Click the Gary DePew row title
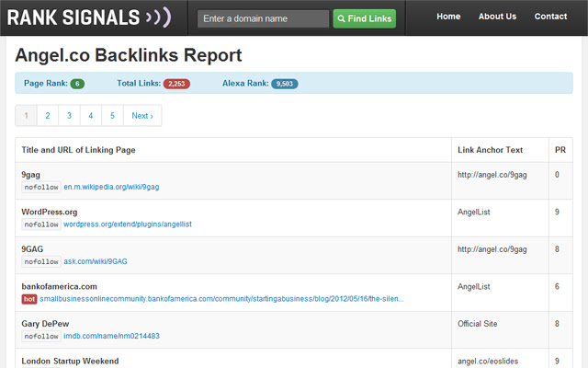The image size is (588, 368). pos(45,324)
